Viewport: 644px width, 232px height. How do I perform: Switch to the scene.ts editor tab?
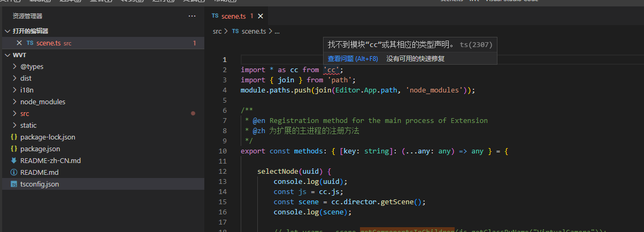coord(234,16)
